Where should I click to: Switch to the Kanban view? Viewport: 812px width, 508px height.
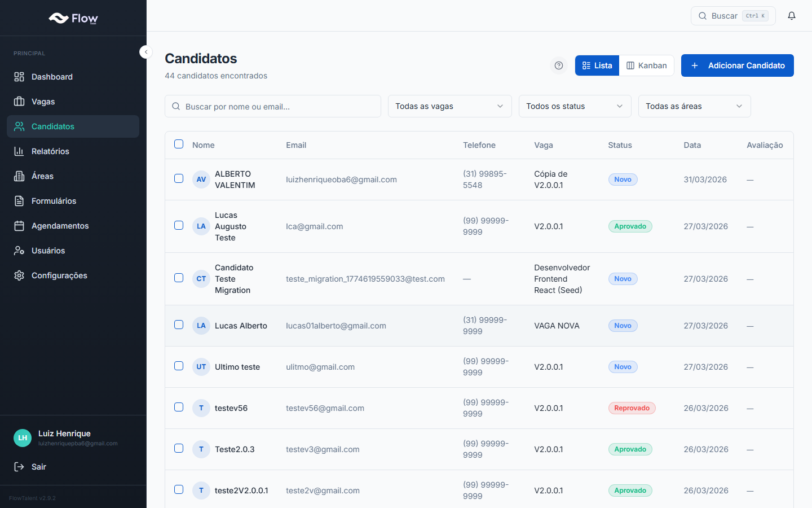tap(647, 65)
